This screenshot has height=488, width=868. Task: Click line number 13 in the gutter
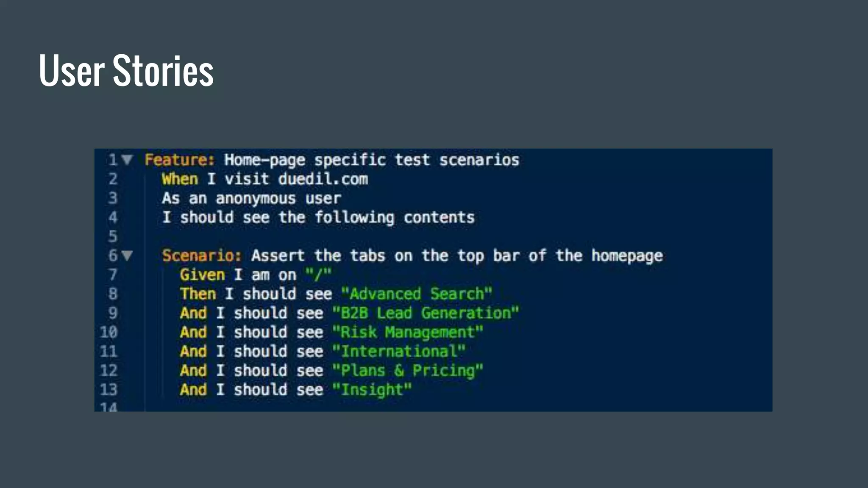click(108, 389)
